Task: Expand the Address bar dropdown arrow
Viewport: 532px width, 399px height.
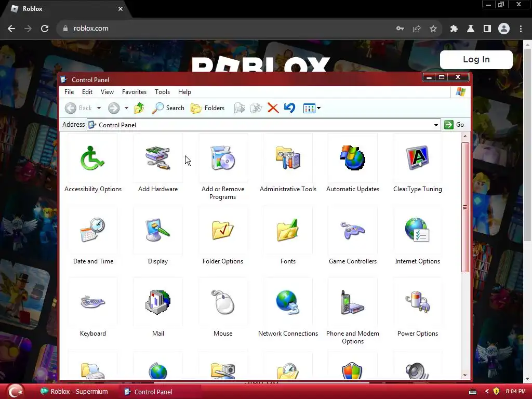Action: 436,125
